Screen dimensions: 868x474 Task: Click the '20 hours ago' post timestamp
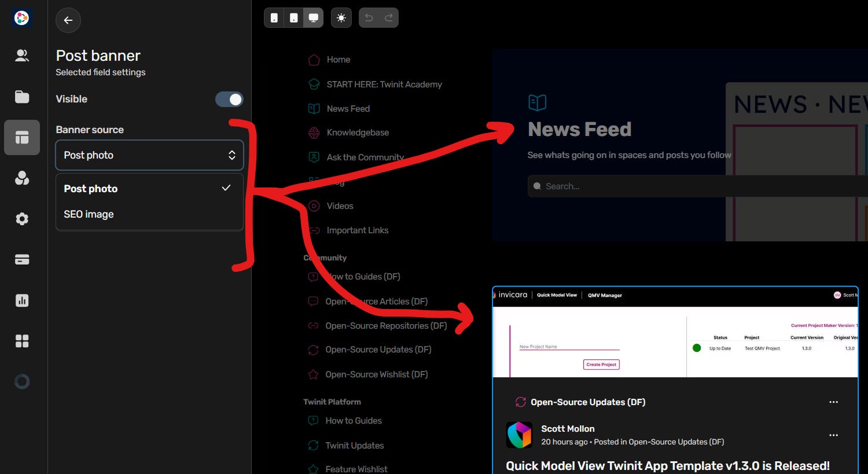[x=564, y=442]
